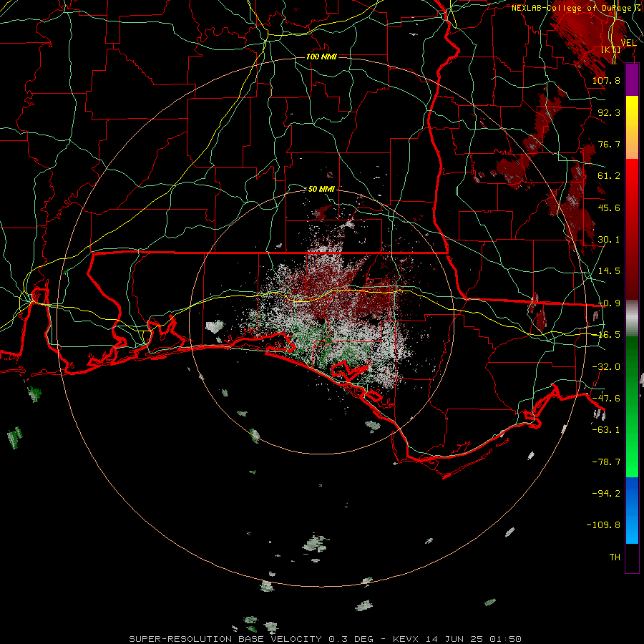Select the 30.1 velocity scale value
The image size is (644, 644).
(609, 240)
